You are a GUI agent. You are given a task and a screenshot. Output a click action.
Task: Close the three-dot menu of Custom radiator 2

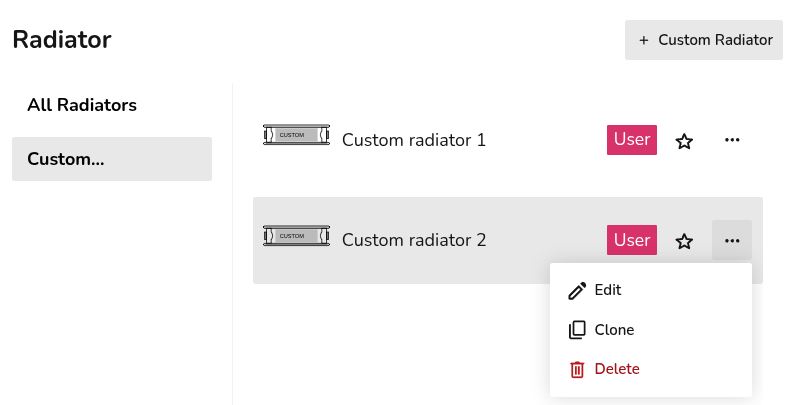click(732, 240)
